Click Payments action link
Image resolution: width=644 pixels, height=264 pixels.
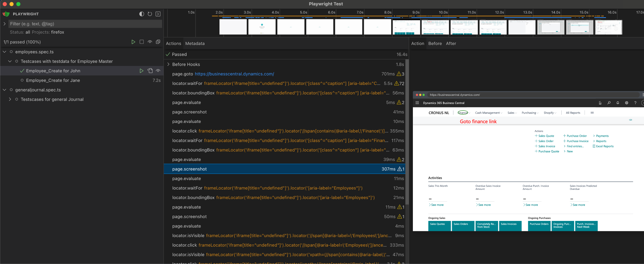[601, 136]
